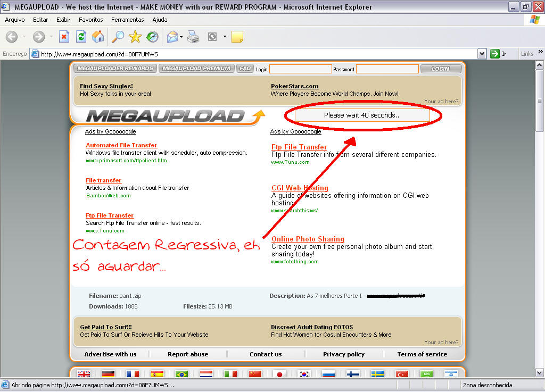Click the Find Sexy Singles ad link
The image size is (545, 392).
tap(106, 86)
